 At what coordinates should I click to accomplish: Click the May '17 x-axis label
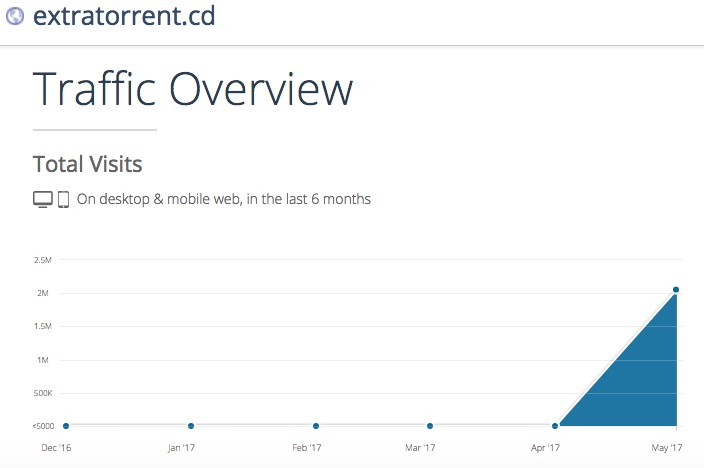(667, 448)
